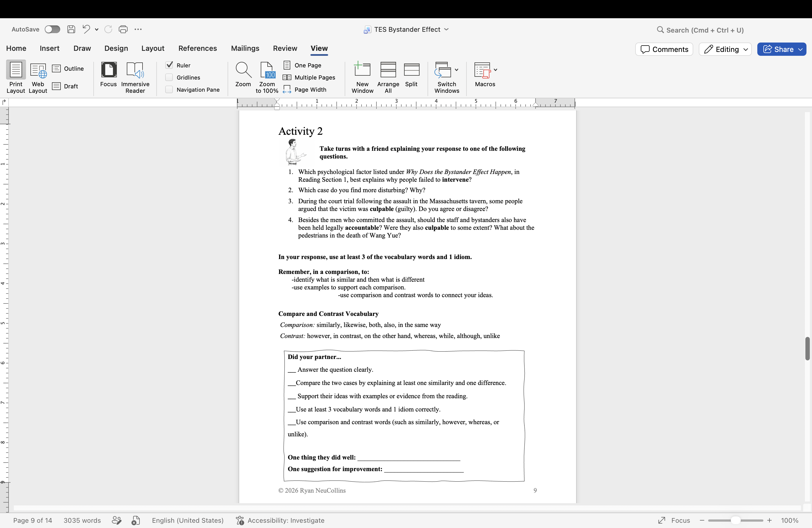Expand the Switch Windows dropdown arrow
Viewport: 812px width, 528px height.
[457, 70]
